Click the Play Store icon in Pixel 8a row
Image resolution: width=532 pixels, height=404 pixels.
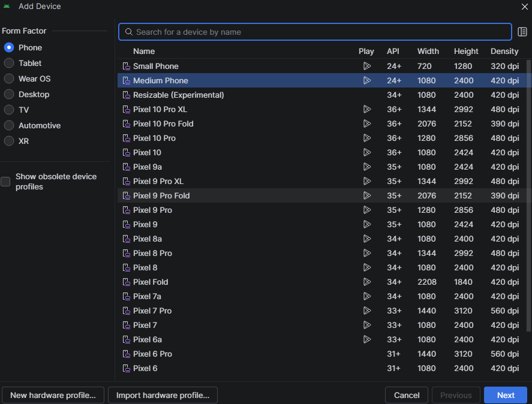click(x=367, y=239)
